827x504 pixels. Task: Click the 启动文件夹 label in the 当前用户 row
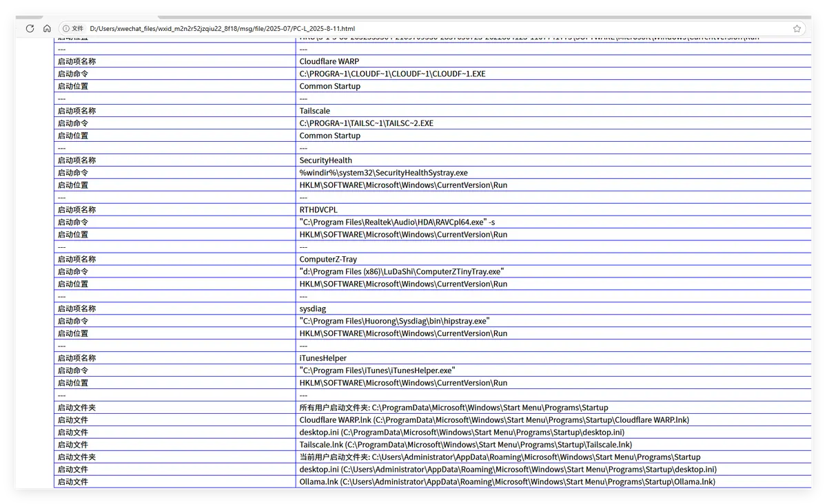(76, 458)
